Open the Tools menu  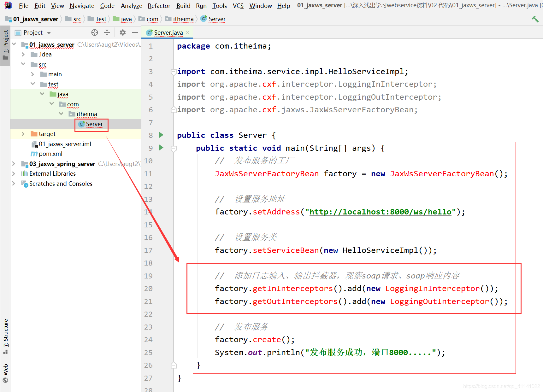219,6
